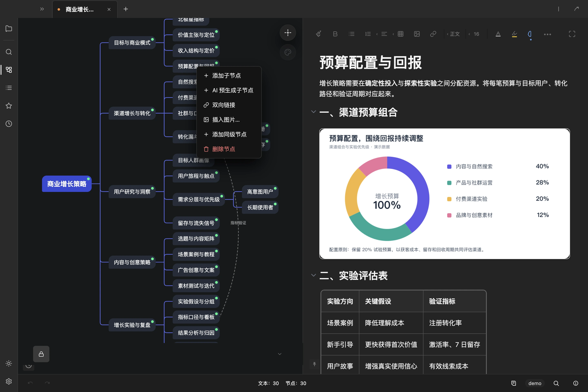588x392 pixels.
Task: Center the mind map with target icon
Action: [288, 33]
